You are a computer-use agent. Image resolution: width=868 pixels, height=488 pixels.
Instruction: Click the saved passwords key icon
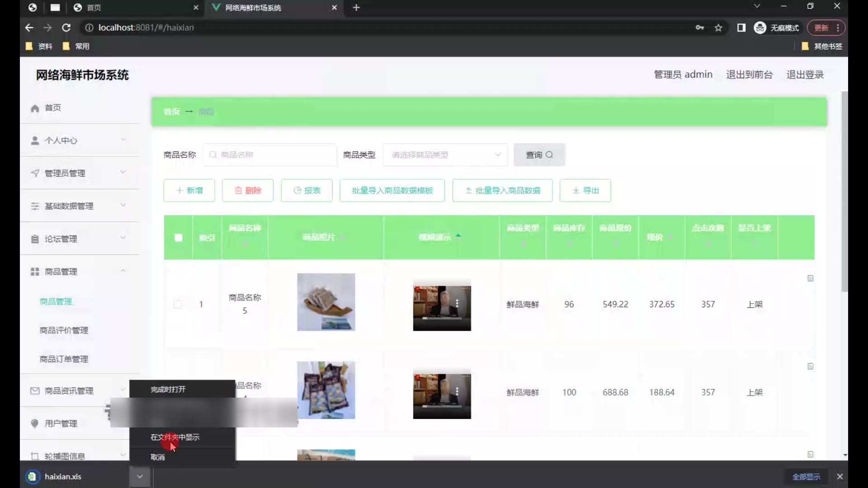coord(699,28)
